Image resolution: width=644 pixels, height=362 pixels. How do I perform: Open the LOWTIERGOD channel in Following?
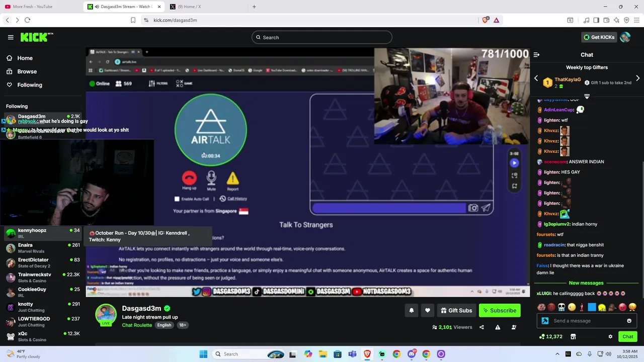pyautogui.click(x=42, y=322)
